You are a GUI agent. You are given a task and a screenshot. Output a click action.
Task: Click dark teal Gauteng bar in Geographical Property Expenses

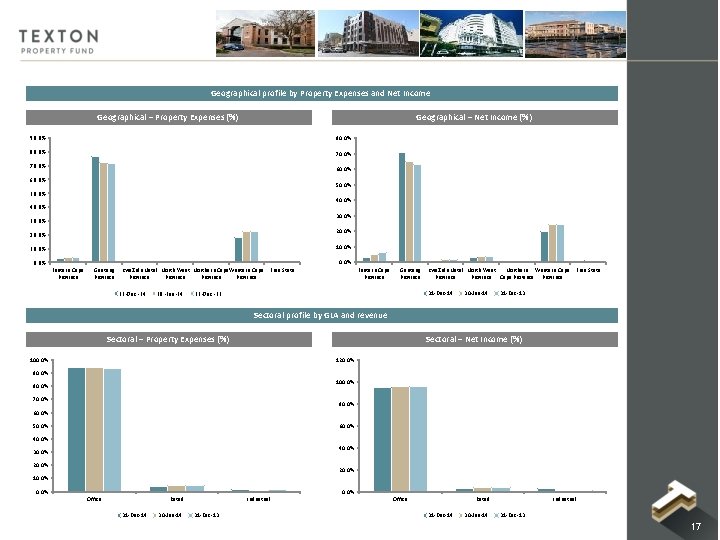96,209
